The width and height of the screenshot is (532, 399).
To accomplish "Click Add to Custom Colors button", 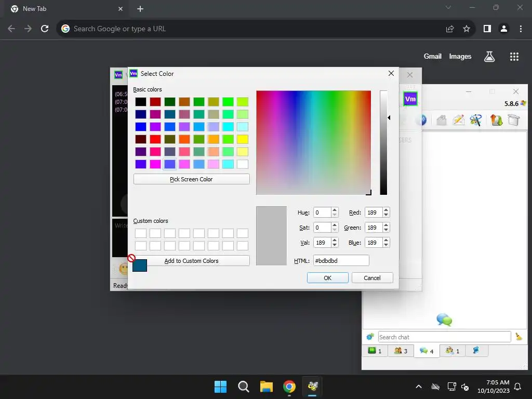I will 191,261.
